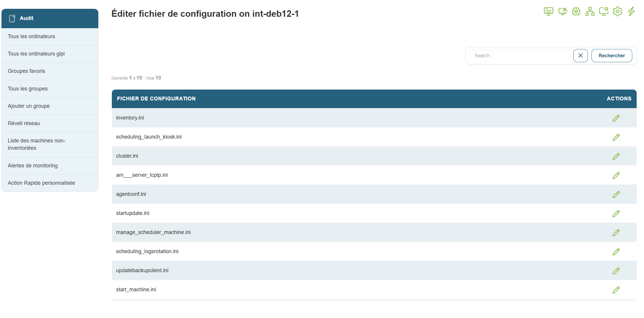Click edit pencil for start_machine.ini
644x318 pixels.
click(x=616, y=290)
